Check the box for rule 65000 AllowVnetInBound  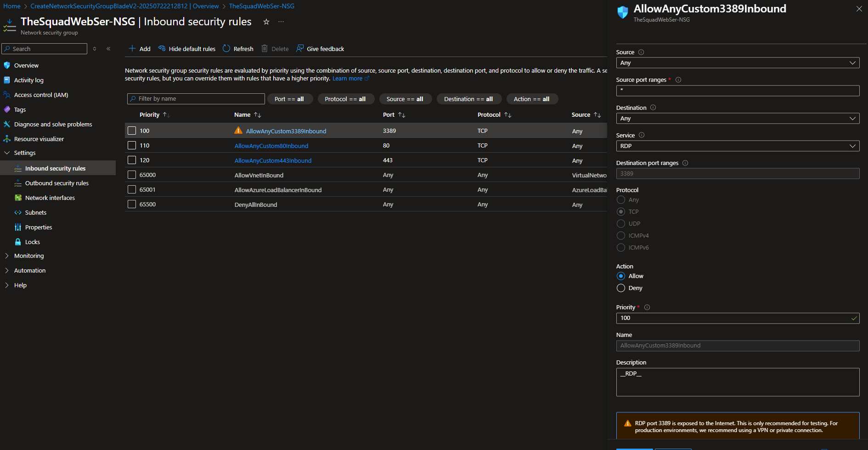click(132, 175)
